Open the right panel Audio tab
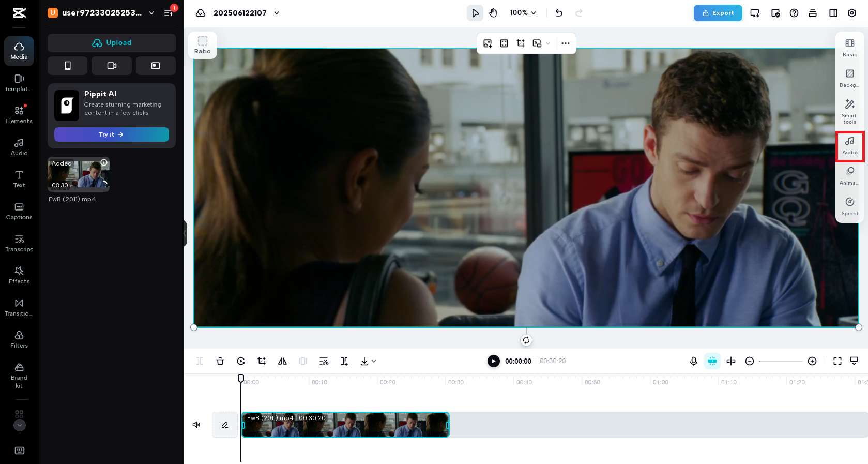This screenshot has height=464, width=868. 850,146
